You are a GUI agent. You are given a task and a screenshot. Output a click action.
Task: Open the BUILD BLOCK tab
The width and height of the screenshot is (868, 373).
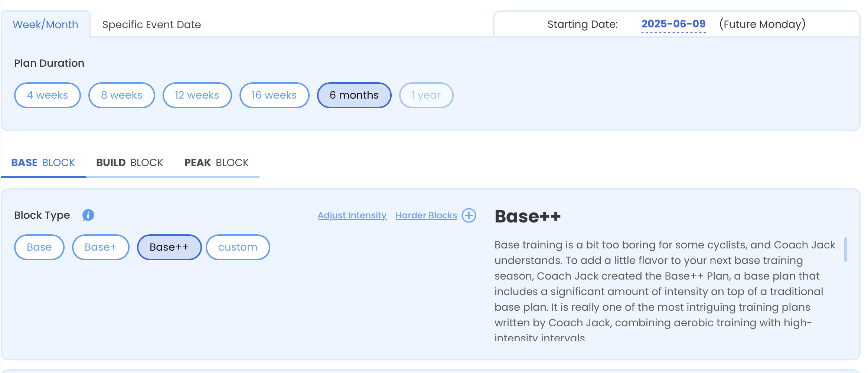point(130,162)
